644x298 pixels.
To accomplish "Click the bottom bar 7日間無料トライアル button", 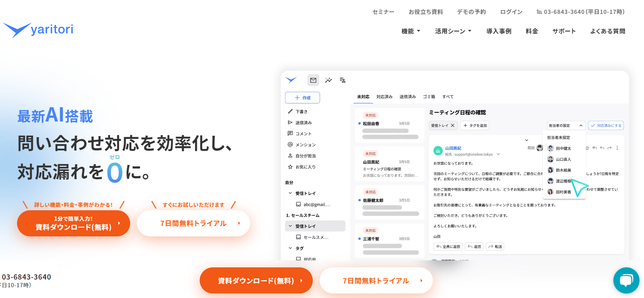I will point(376,281).
